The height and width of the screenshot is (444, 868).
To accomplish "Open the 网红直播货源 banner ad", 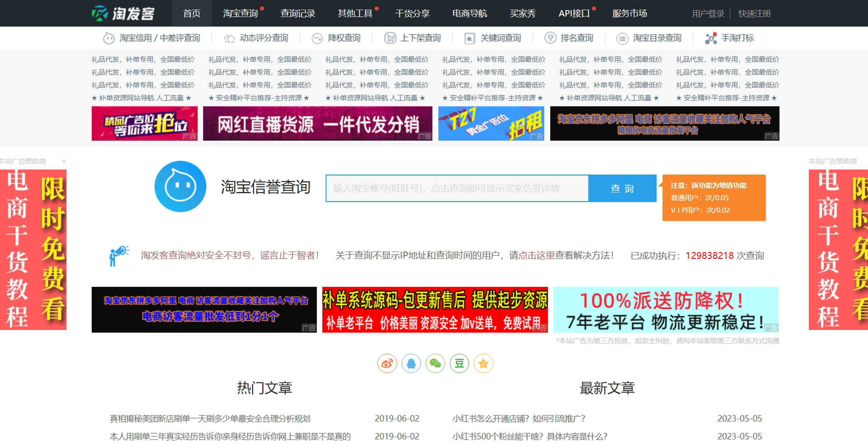I will (x=317, y=123).
